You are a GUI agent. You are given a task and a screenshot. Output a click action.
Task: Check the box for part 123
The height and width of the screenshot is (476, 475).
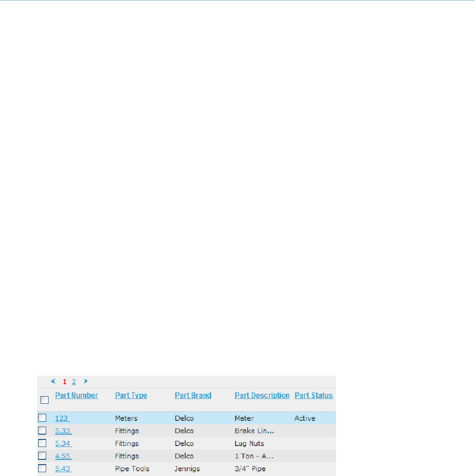pyautogui.click(x=42, y=418)
